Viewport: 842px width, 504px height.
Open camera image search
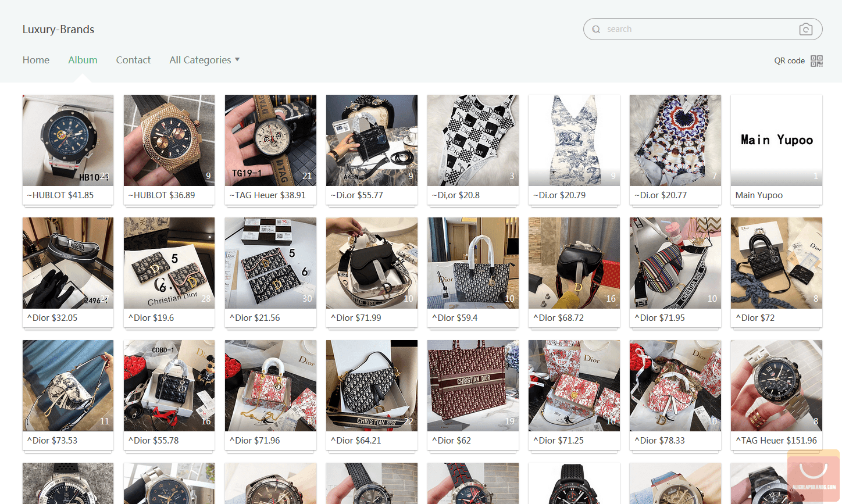click(x=805, y=29)
